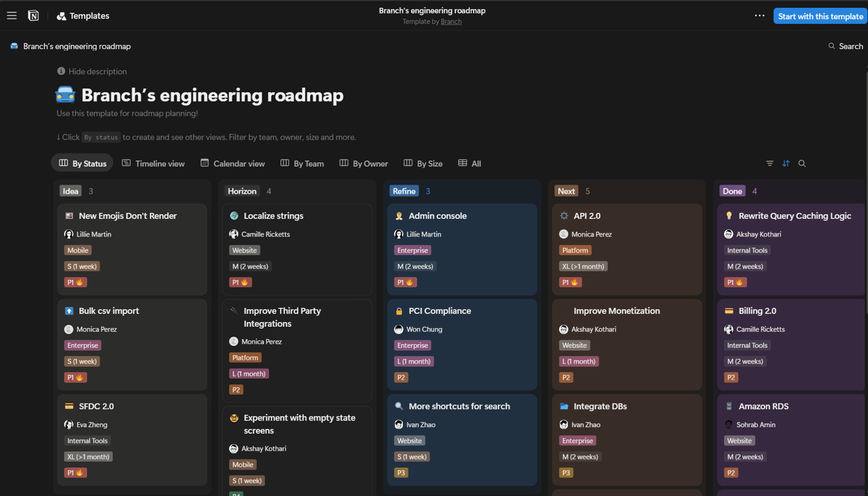Open the All table view tab
Screen dimensions: 868x496
(470, 163)
